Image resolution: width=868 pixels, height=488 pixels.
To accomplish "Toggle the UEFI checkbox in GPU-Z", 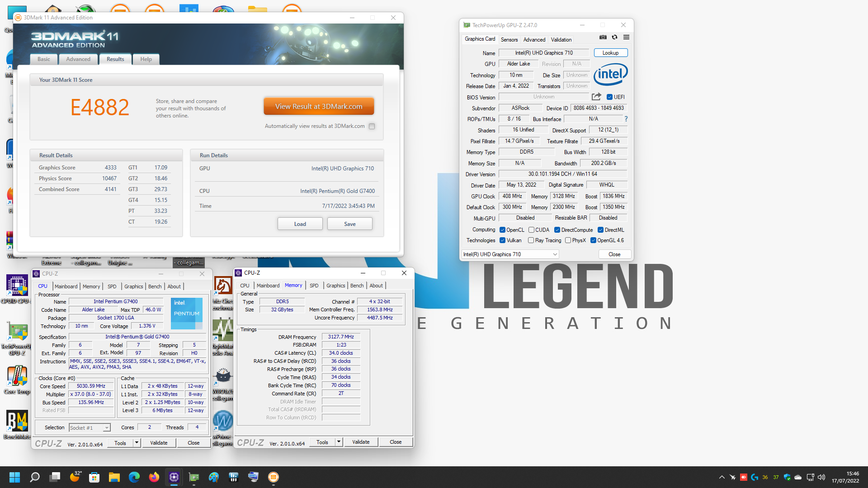I will point(609,97).
